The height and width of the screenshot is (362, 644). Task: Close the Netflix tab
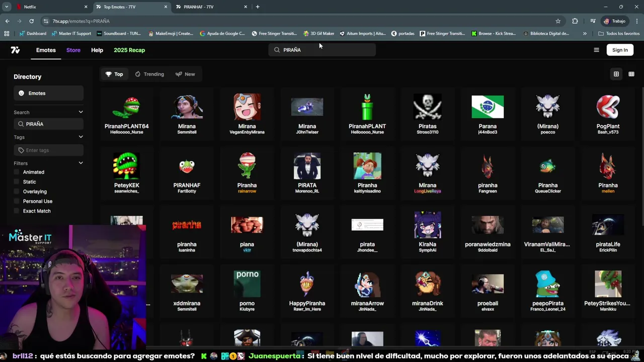86,7
